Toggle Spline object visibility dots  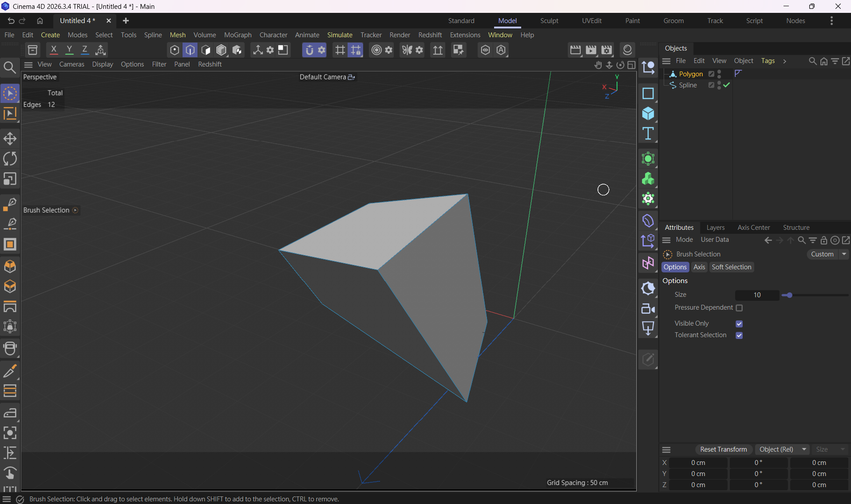click(720, 85)
